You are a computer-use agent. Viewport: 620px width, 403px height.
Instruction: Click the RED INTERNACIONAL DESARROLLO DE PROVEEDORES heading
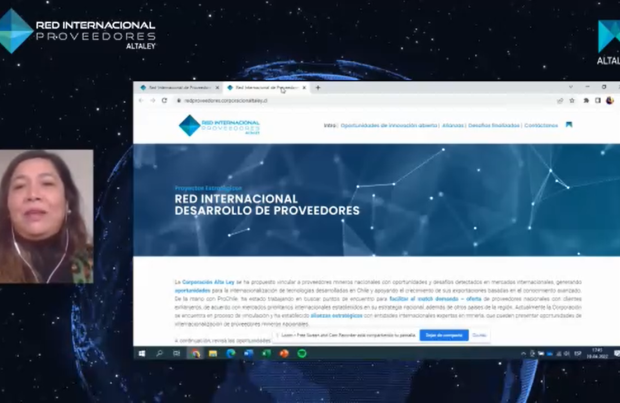267,204
